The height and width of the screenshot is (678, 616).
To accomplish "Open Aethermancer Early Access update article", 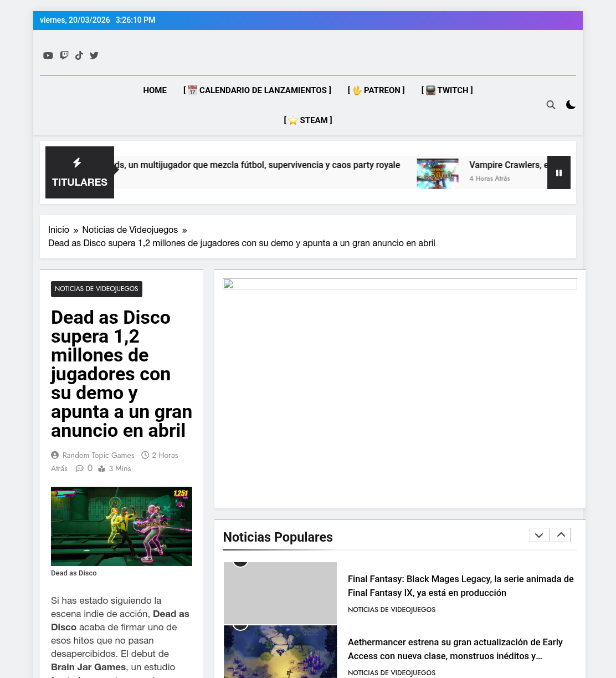I will (455, 649).
